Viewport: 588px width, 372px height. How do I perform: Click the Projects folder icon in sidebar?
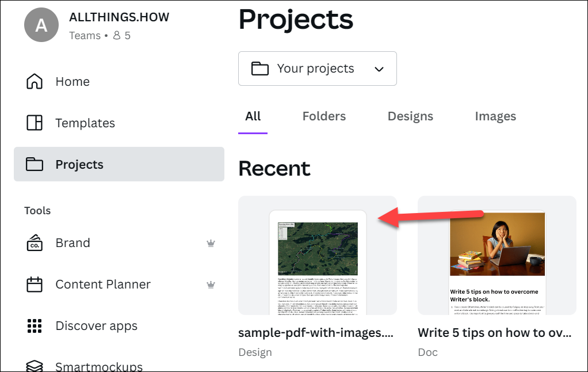[35, 165]
